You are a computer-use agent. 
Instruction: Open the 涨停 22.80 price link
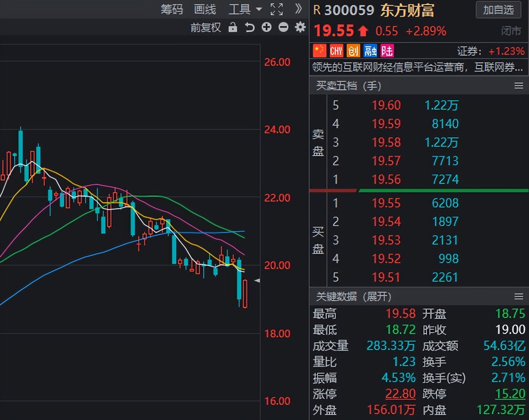pyautogui.click(x=400, y=394)
